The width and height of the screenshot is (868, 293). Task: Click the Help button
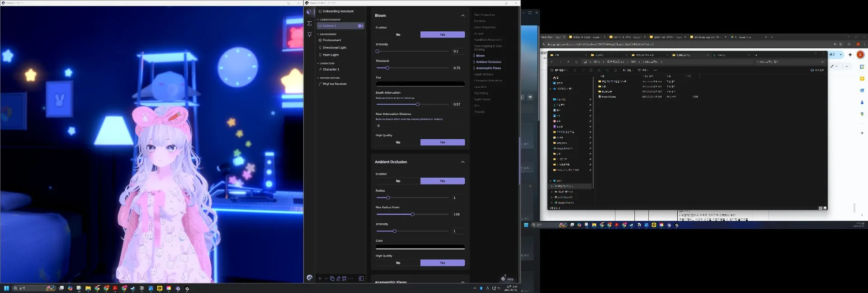507,279
